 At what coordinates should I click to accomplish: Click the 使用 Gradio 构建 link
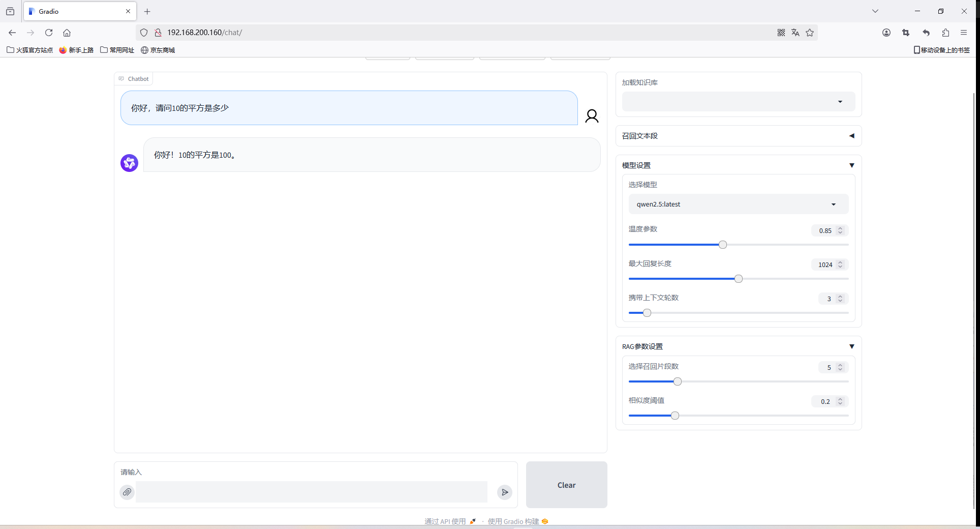tap(517, 521)
